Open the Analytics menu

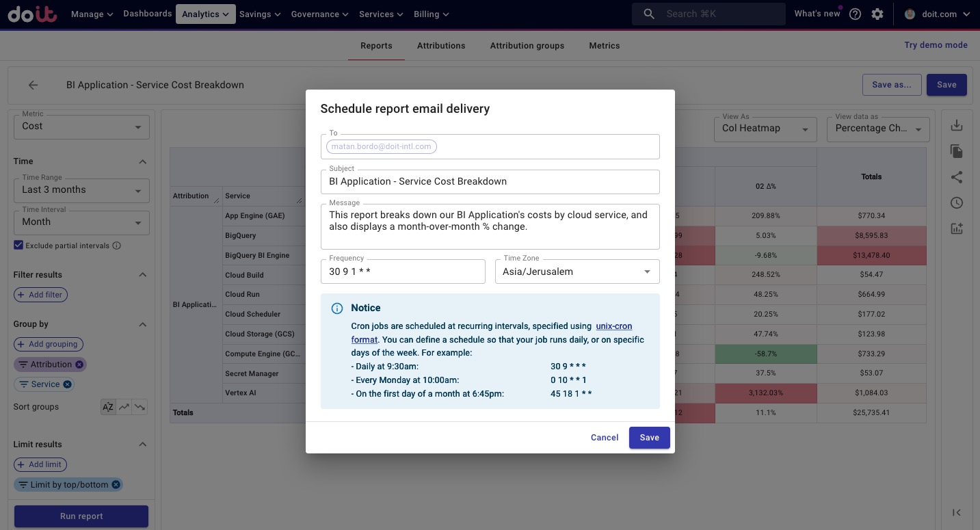pos(205,14)
